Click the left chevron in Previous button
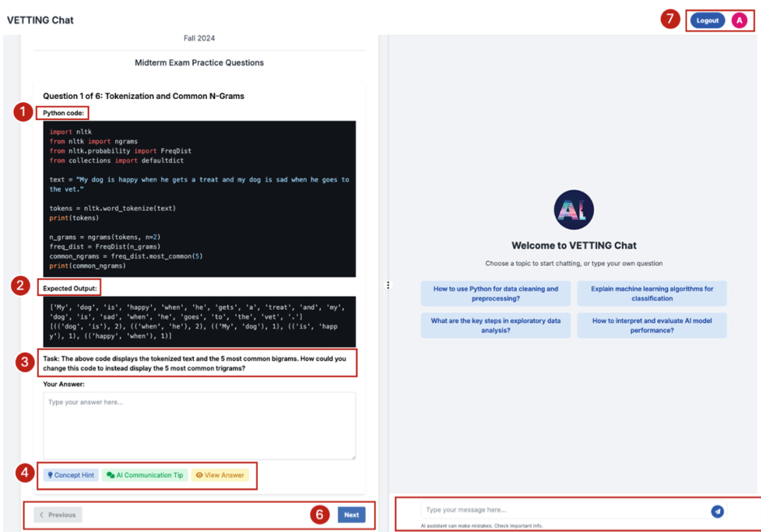The image size is (761, 532). (x=41, y=514)
